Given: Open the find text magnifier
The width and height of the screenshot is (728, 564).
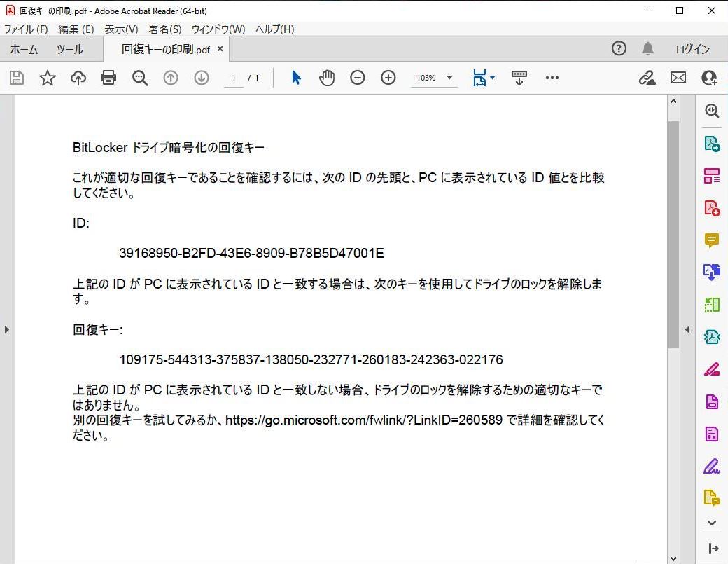Looking at the screenshot, I should coord(140,78).
